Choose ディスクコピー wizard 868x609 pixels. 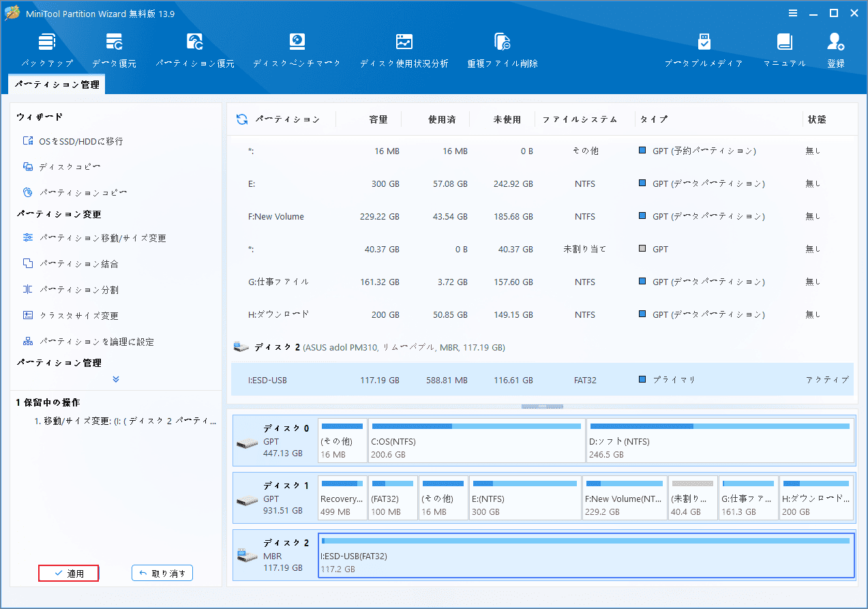(62, 167)
